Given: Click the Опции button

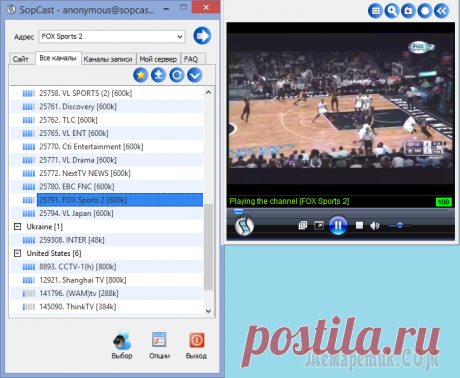Looking at the screenshot, I should click(x=159, y=346).
